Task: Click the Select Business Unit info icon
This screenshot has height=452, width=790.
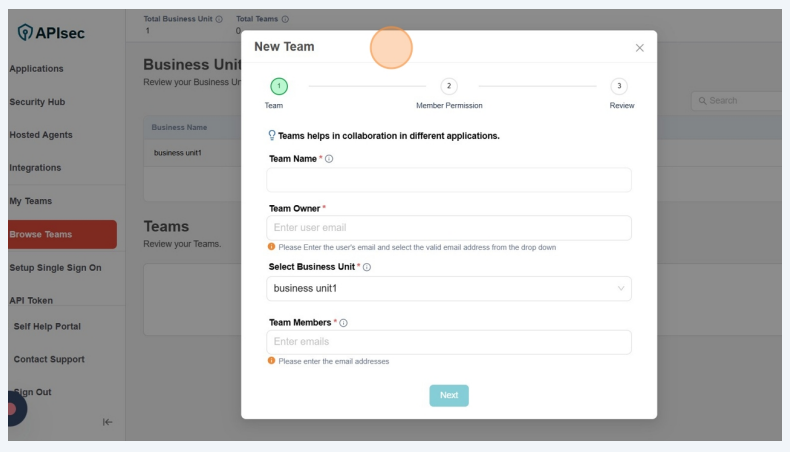Action: [367, 267]
